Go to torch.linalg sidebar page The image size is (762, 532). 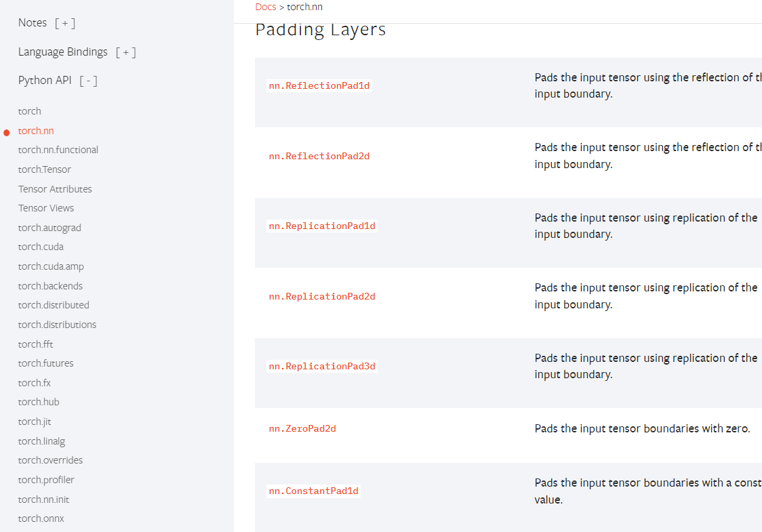(x=42, y=441)
